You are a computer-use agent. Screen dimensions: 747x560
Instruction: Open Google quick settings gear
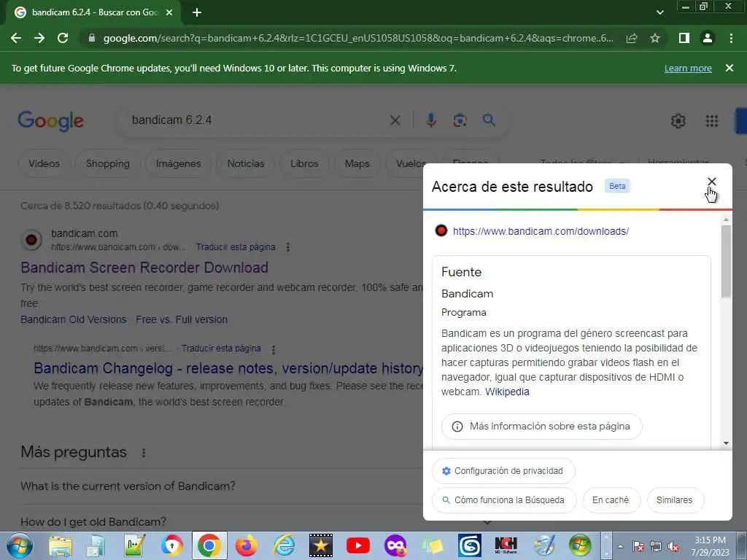[678, 121]
